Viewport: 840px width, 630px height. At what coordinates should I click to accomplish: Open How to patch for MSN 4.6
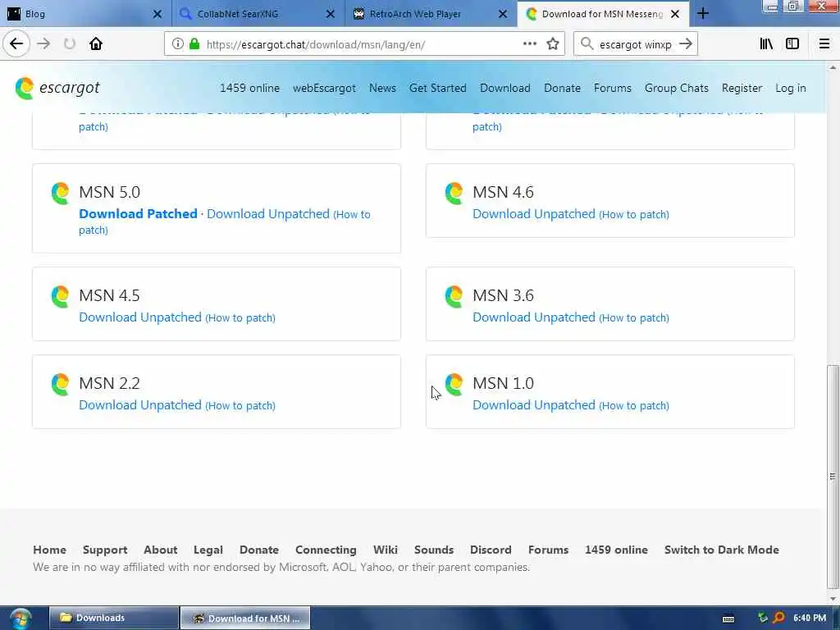coord(634,215)
